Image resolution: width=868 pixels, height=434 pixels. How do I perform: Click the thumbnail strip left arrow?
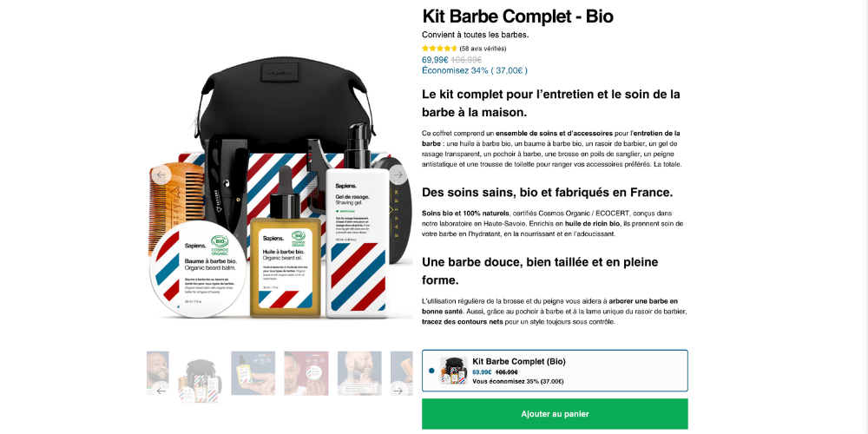tap(161, 391)
